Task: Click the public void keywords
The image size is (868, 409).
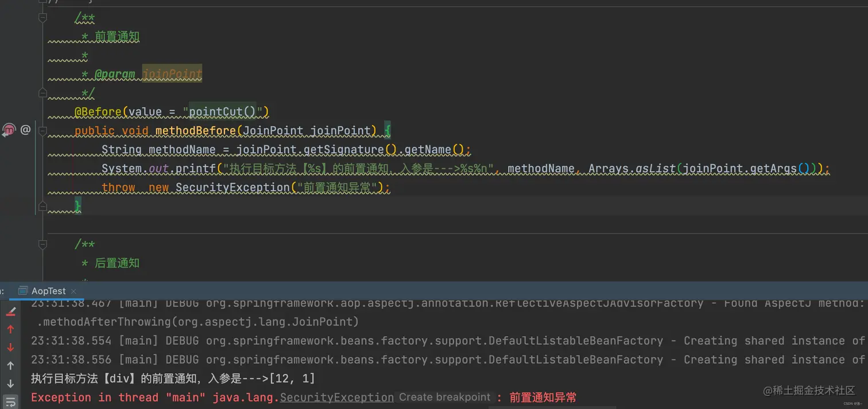Action: click(111, 131)
